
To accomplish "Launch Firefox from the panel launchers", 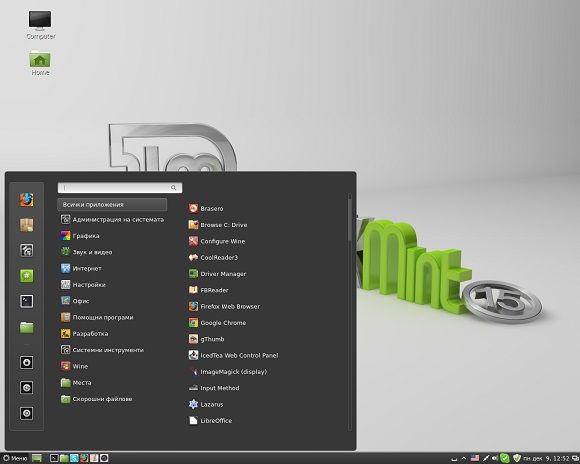I will tap(84, 458).
